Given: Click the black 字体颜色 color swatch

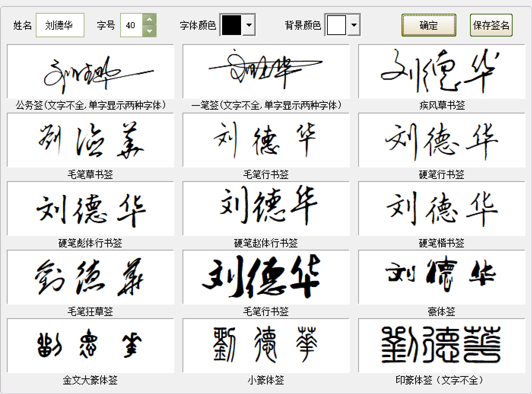Looking at the screenshot, I should pos(232,25).
